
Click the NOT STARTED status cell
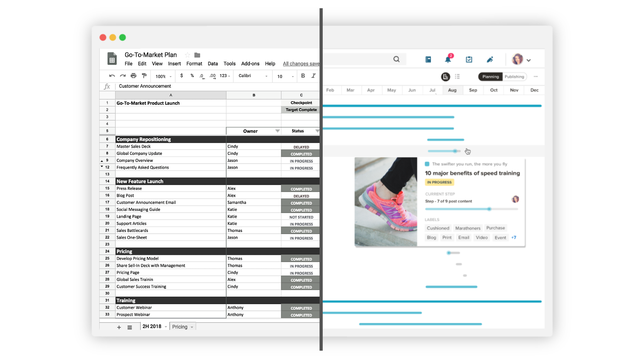301,217
